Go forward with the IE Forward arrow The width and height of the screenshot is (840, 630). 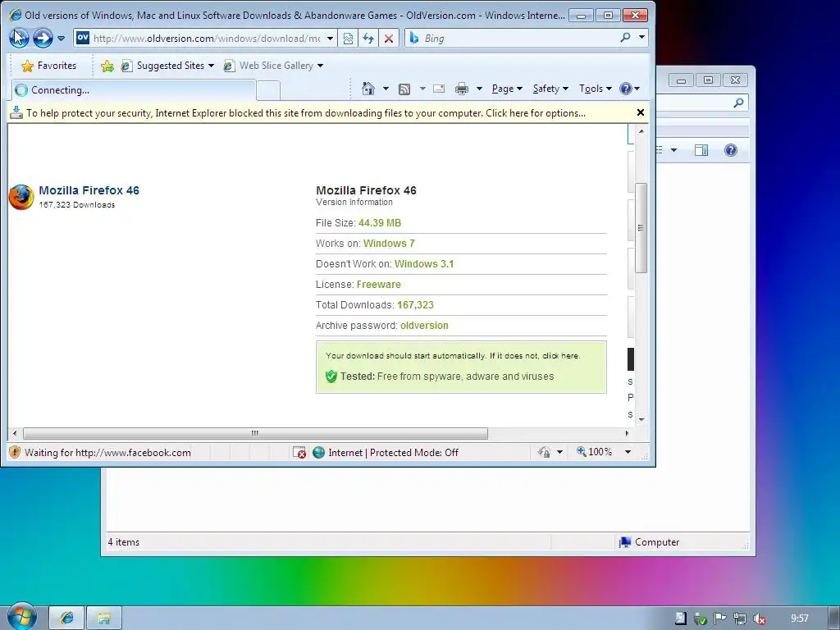(43, 38)
